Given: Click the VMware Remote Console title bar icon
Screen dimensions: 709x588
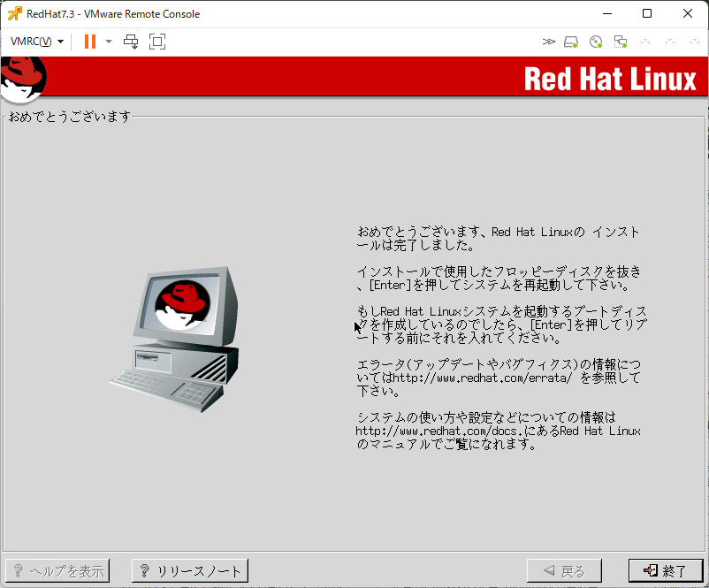Looking at the screenshot, I should 14,13.
